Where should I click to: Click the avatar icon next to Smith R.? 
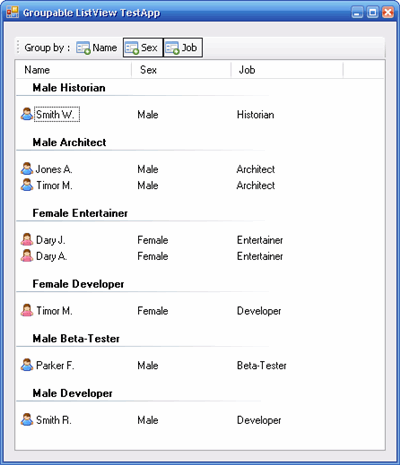pyautogui.click(x=27, y=420)
